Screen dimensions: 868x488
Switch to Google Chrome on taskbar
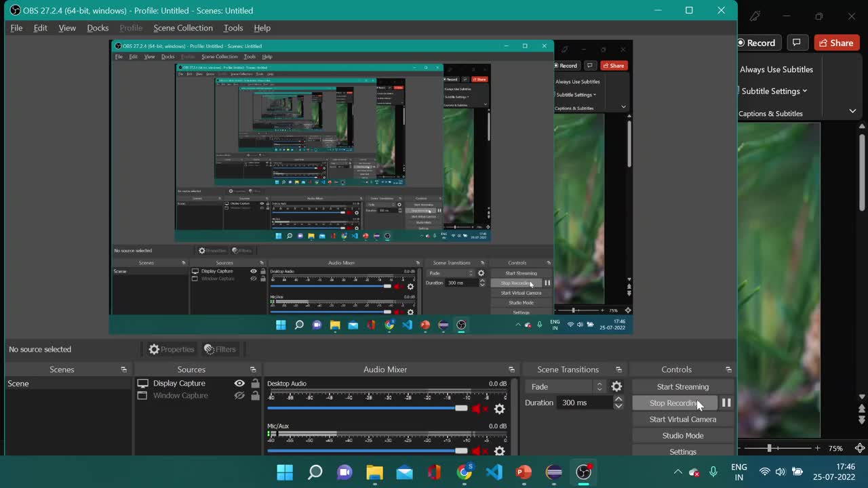pos(465,472)
